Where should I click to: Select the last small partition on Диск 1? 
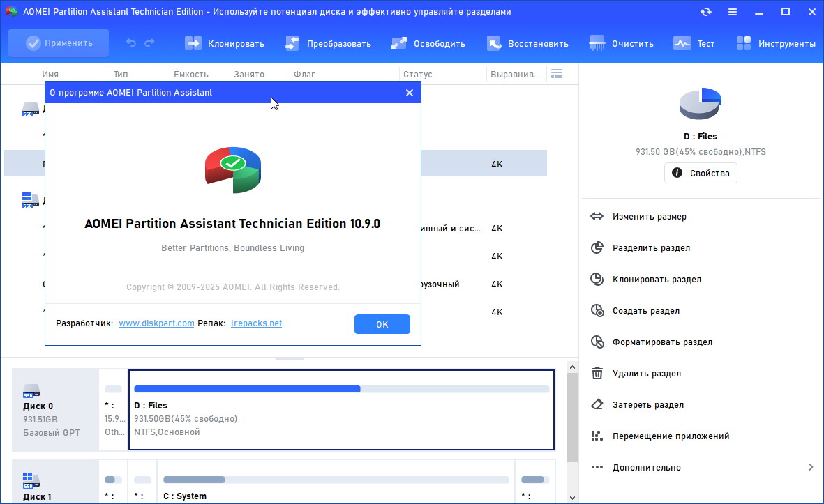coord(535,482)
